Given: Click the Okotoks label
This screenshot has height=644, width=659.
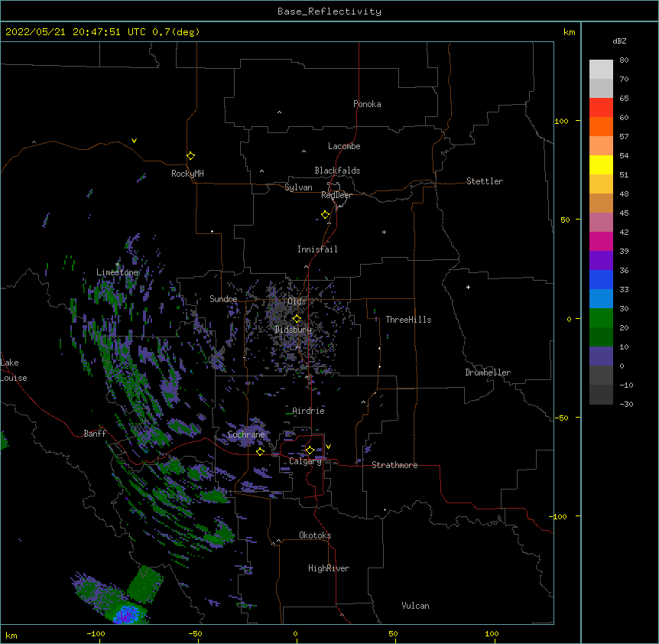Looking at the screenshot, I should (x=315, y=535).
